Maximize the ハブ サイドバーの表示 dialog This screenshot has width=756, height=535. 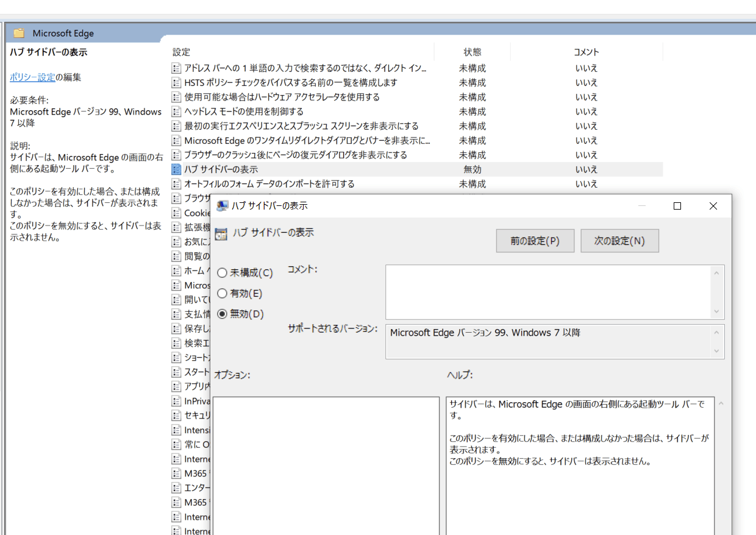click(x=677, y=206)
